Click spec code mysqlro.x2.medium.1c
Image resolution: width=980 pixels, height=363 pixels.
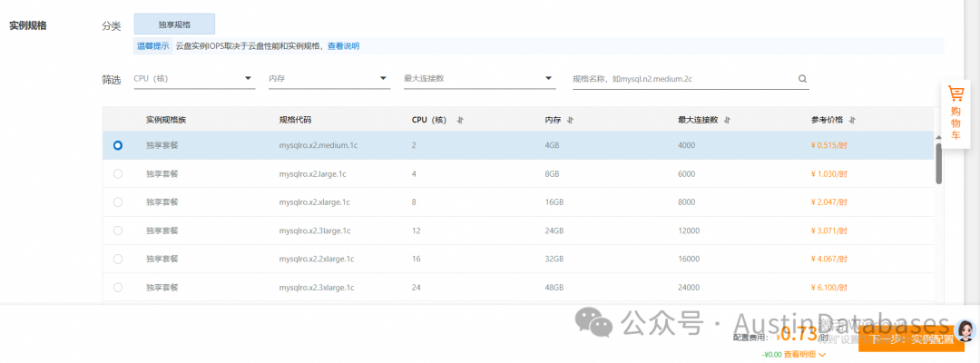318,145
